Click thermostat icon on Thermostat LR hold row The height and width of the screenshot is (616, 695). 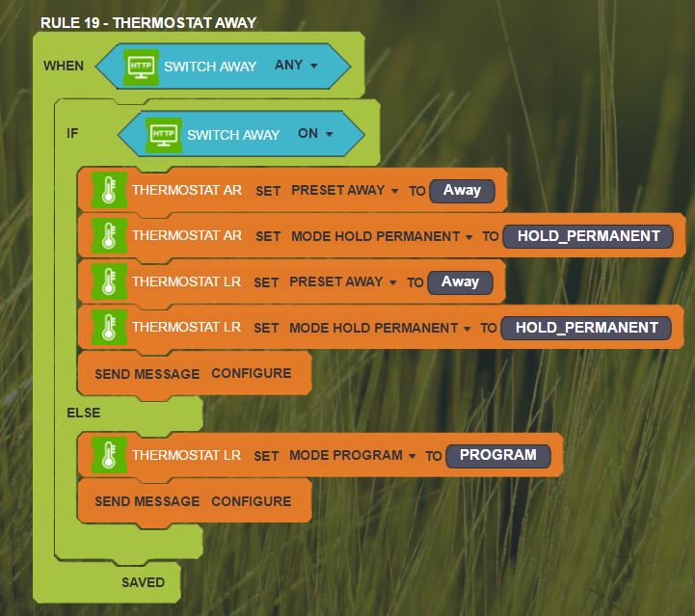109,328
